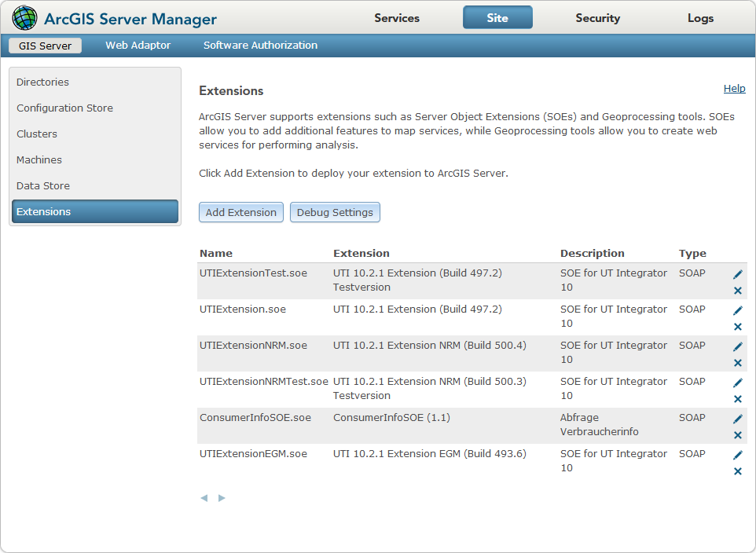
Task: Open Software Authorization subtab
Action: coord(260,46)
